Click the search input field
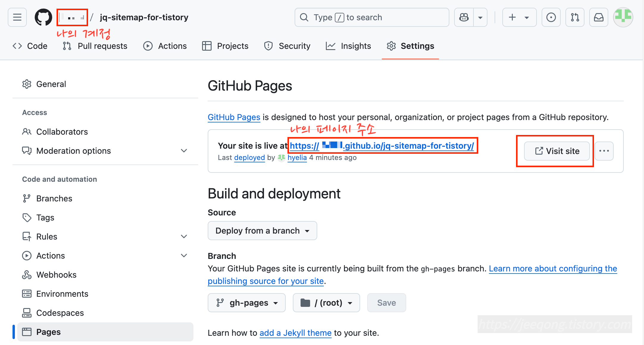Viewport: 644px width, 345px height. (x=372, y=17)
